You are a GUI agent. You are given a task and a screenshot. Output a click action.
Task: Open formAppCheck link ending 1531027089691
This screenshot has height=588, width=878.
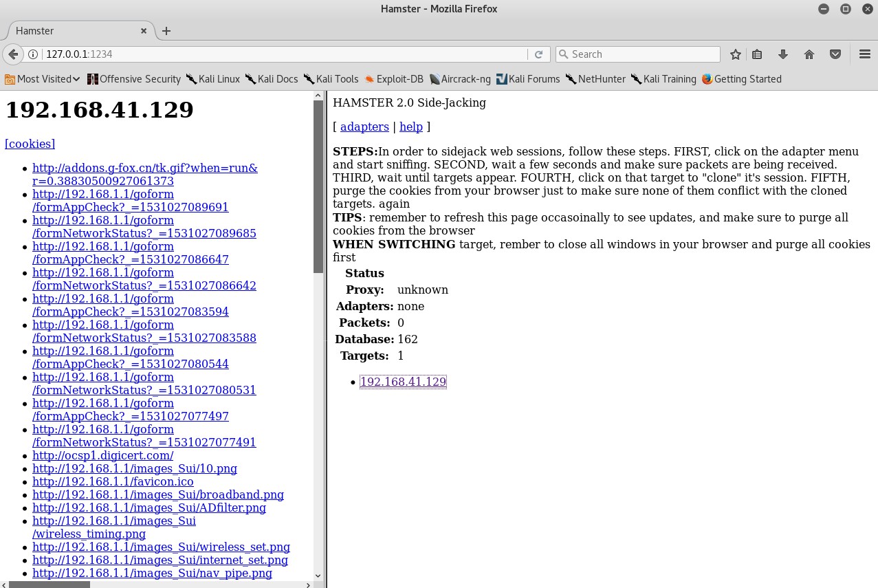pos(131,201)
